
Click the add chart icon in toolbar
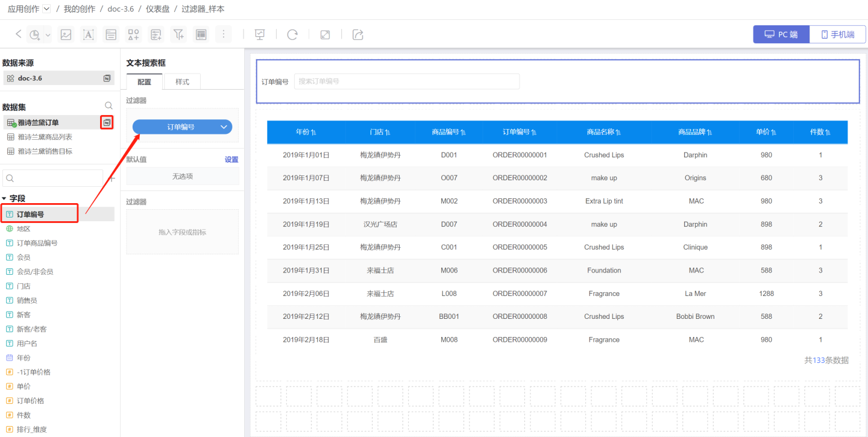(x=35, y=34)
